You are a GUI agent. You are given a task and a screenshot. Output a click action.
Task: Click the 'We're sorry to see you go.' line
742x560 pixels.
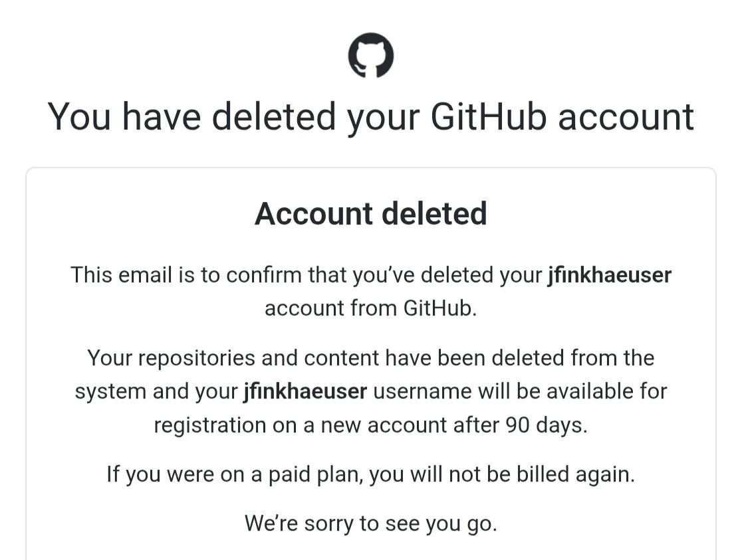tap(371, 523)
